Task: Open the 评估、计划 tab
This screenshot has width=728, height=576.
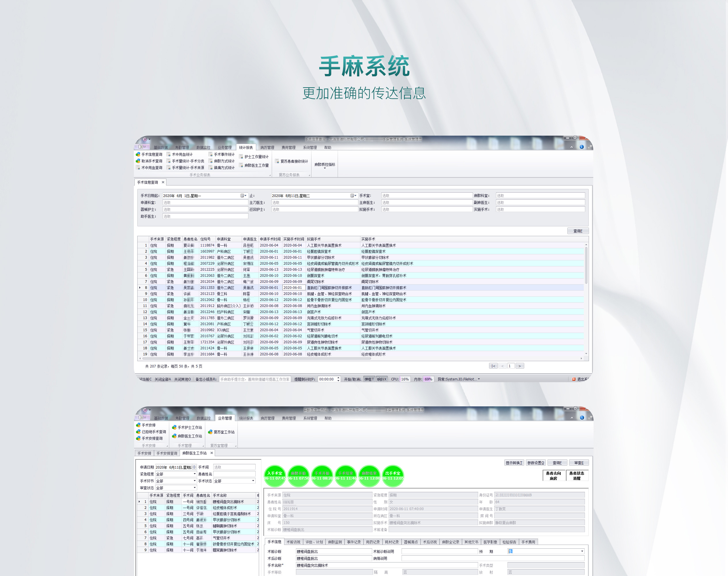Action: coord(314,542)
